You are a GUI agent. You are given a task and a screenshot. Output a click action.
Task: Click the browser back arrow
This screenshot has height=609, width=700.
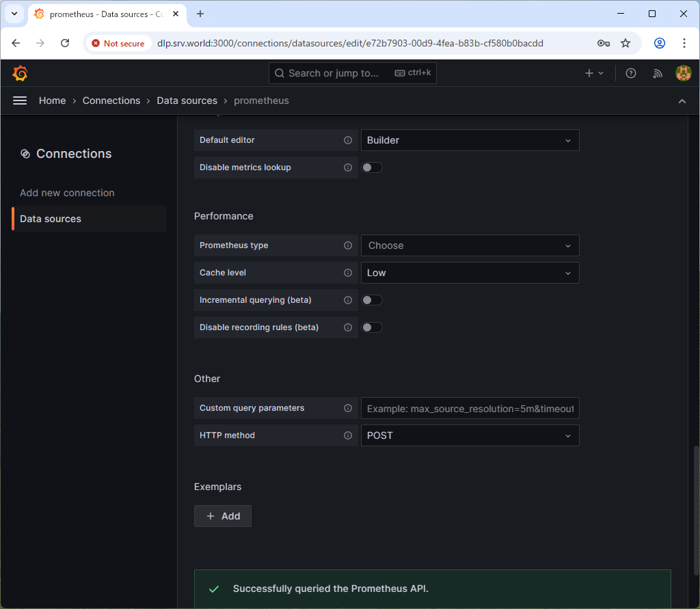[16, 43]
